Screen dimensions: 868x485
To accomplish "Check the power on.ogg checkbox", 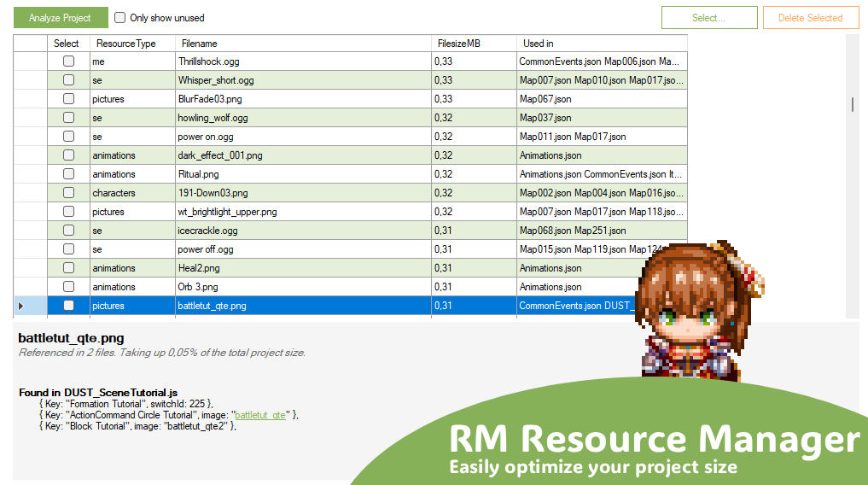I will pyautogui.click(x=68, y=137).
